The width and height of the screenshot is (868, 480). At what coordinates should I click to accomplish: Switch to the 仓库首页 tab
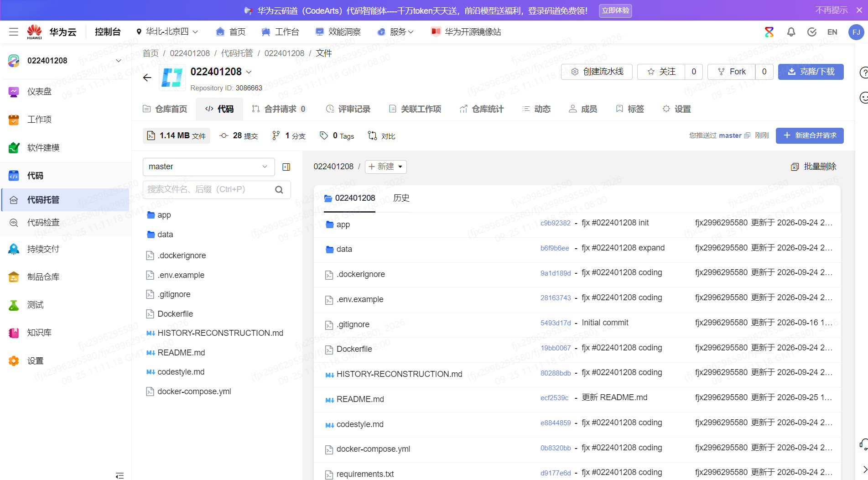(165, 109)
